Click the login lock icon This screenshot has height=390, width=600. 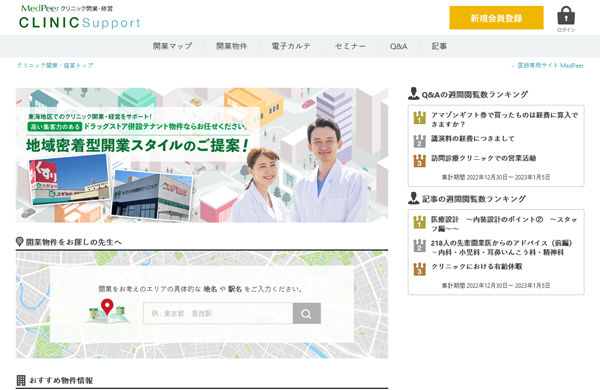point(566,16)
